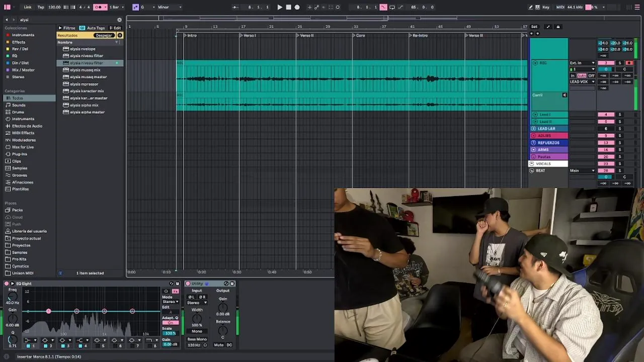The width and height of the screenshot is (644, 362).
Task: Click the Despejar button in results
Action: [x=104, y=35]
